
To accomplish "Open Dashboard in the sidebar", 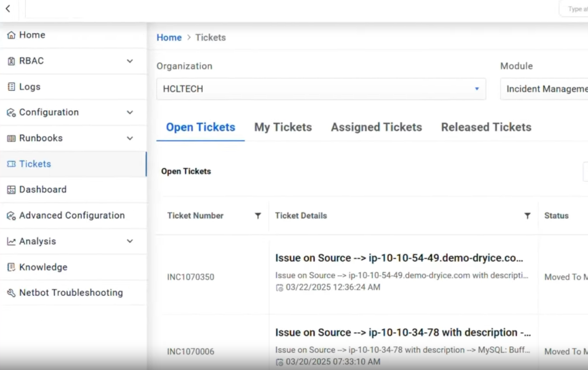I will (73, 189).
